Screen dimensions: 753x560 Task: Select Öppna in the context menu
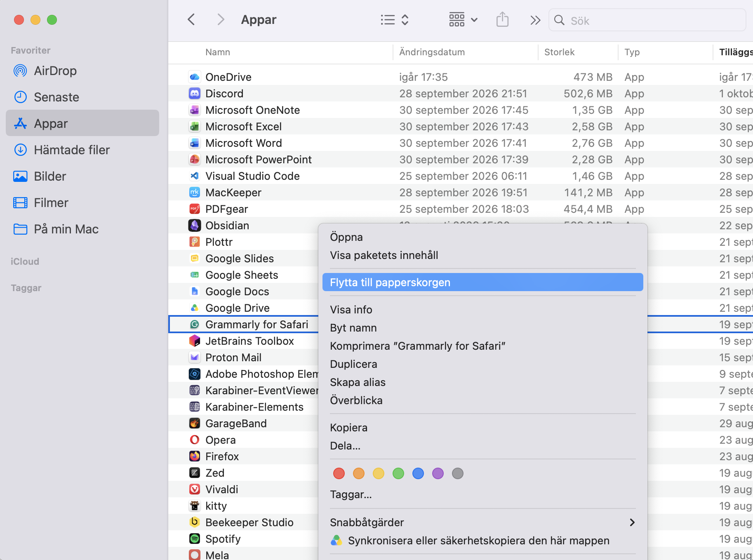click(483, 237)
